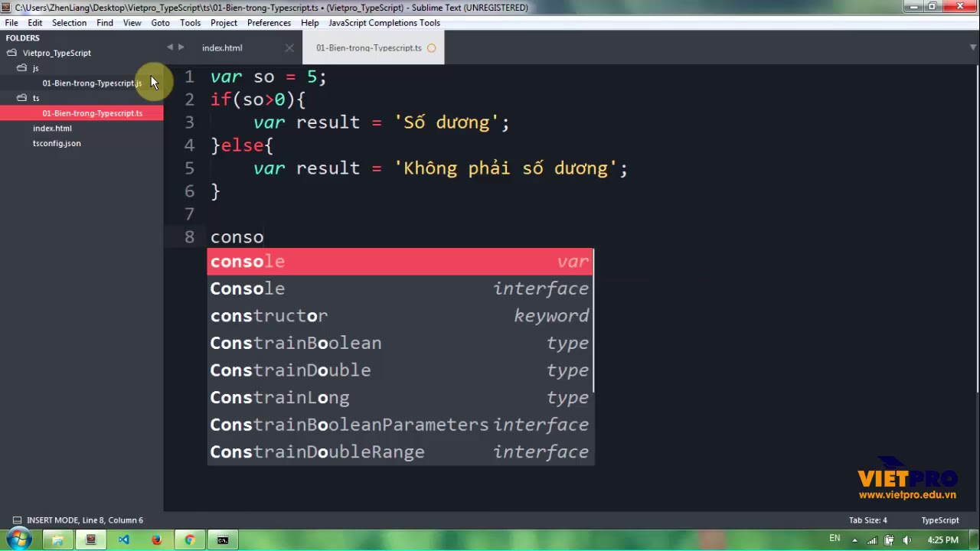Pick the 'ConstrainDouble' type suggestion

(400, 370)
